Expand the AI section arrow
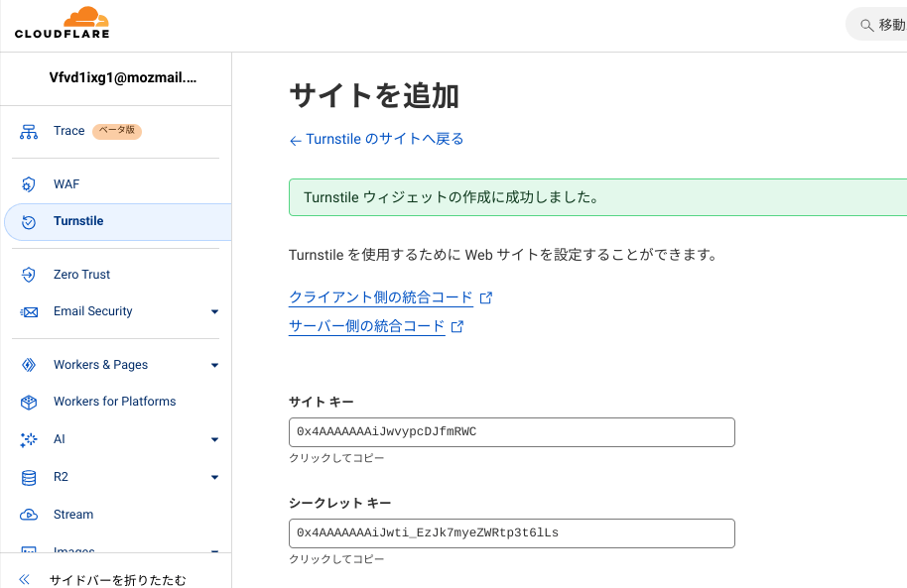The image size is (907, 588). [214, 440]
